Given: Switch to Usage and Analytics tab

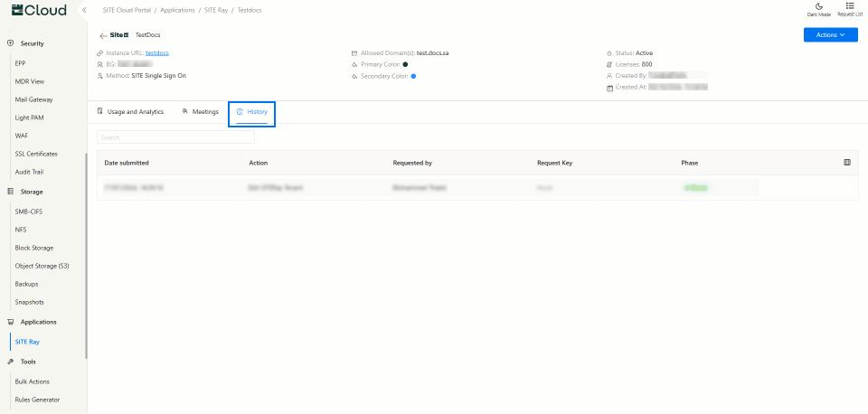Looking at the screenshot, I should click(129, 111).
